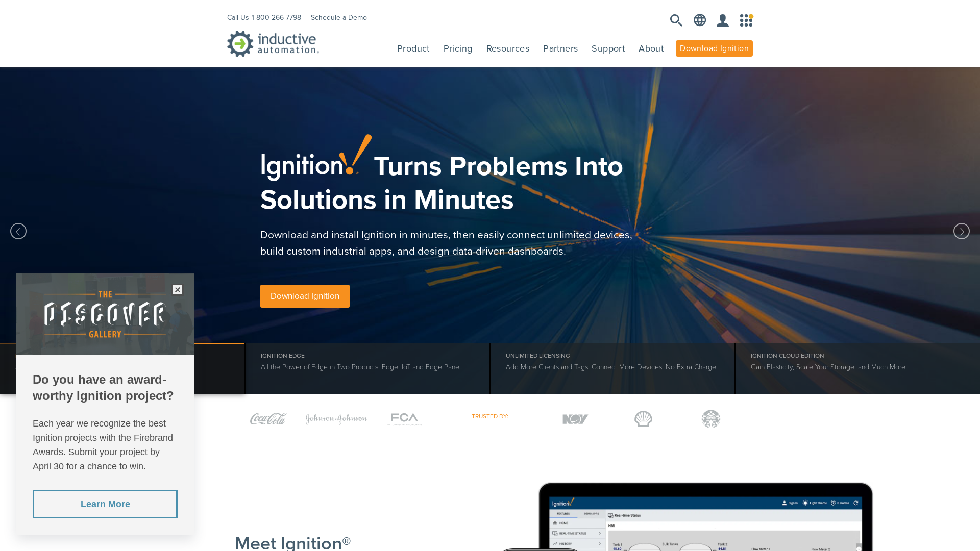Image resolution: width=980 pixels, height=551 pixels.
Task: Click the Coca-Cola trusted brand logo
Action: pyautogui.click(x=268, y=418)
